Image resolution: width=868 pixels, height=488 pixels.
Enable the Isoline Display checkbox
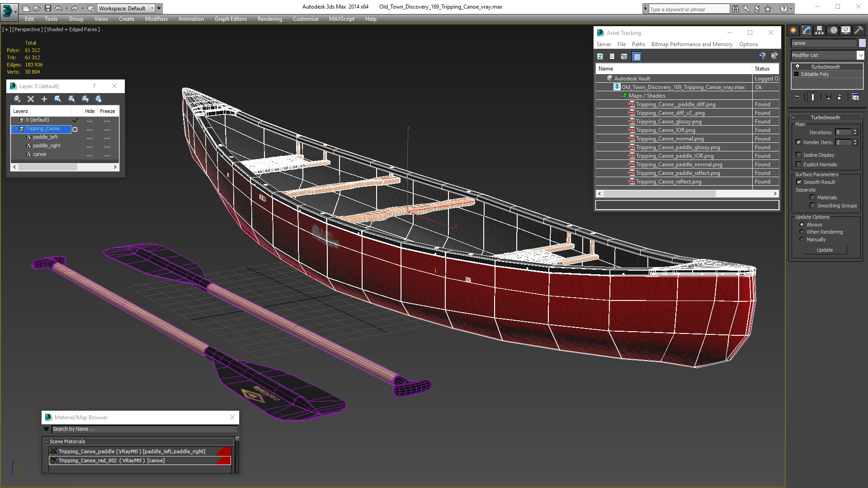coord(798,155)
